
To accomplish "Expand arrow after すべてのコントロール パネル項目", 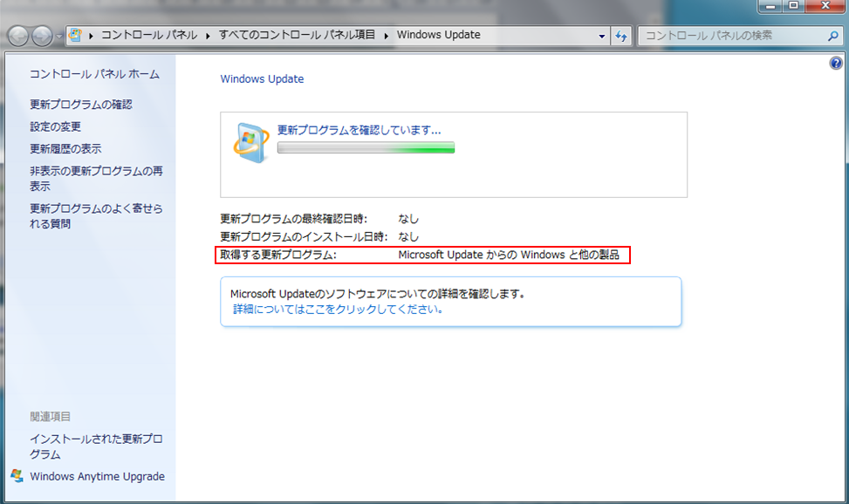I will pos(386,36).
